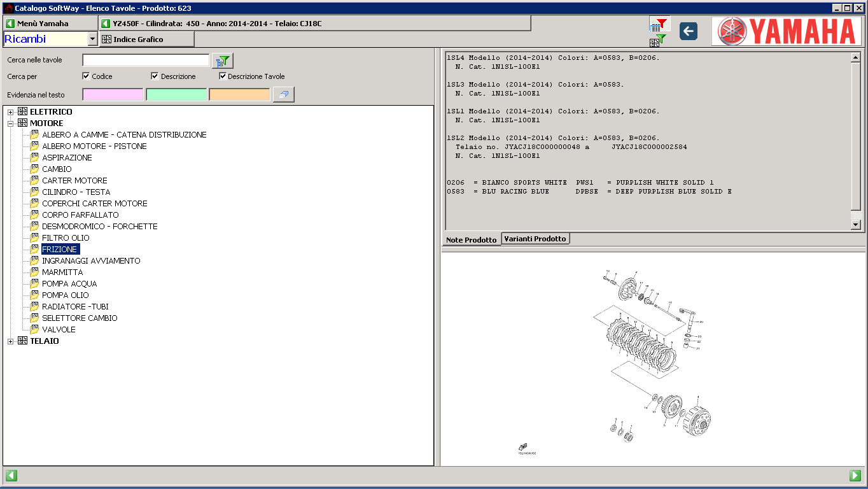Click the red funnel table filter icon
Image resolution: width=868 pixels, height=489 pixels.
[659, 24]
